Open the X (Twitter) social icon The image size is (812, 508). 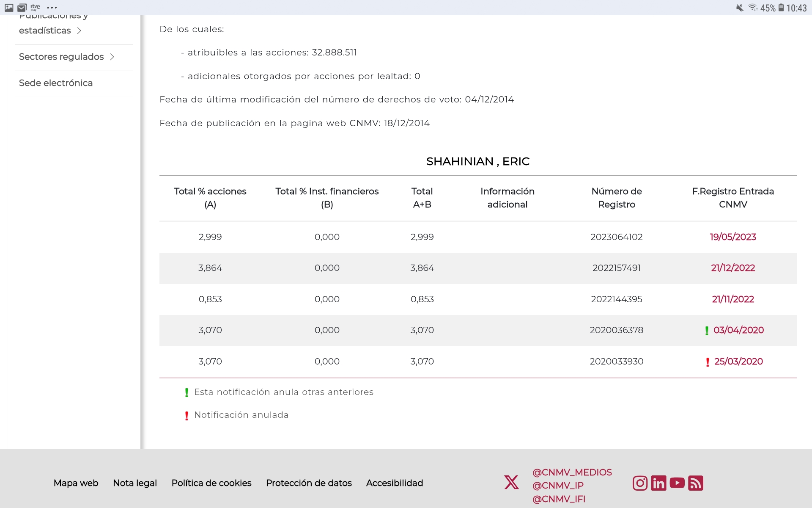511,482
